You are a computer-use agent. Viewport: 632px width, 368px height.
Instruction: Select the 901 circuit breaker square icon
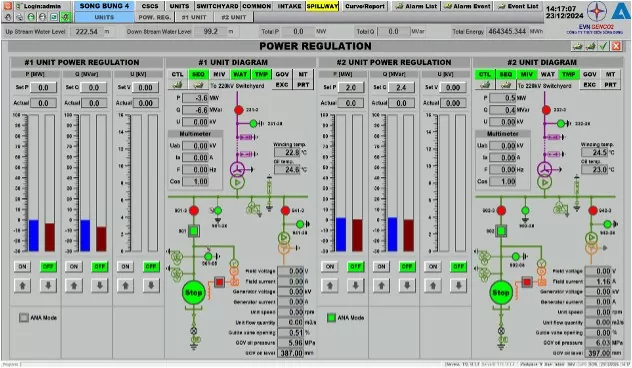pyautogui.click(x=194, y=231)
